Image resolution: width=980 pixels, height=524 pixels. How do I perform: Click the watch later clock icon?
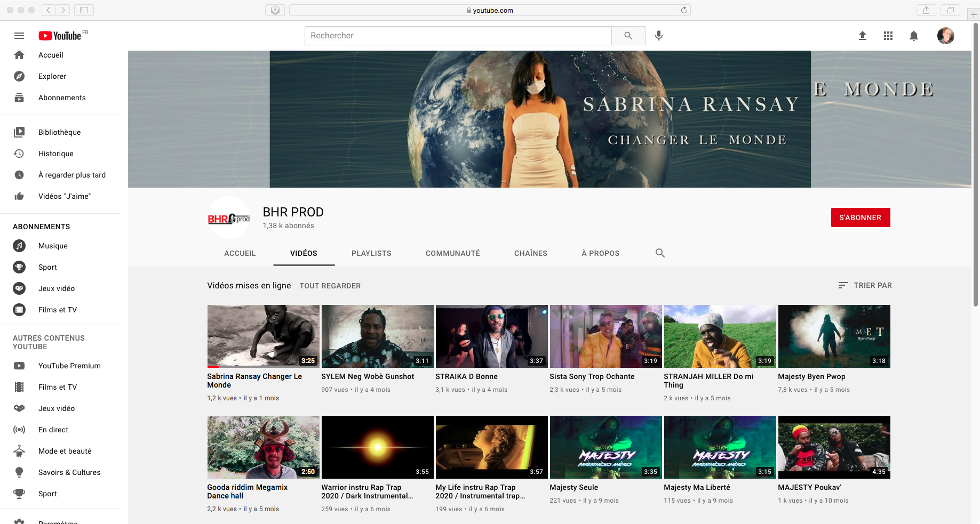coord(19,175)
